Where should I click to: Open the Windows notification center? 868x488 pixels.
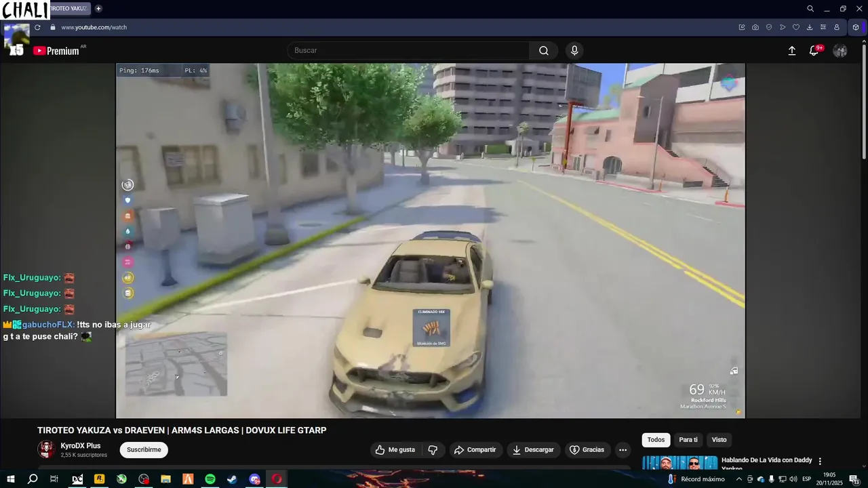854,479
